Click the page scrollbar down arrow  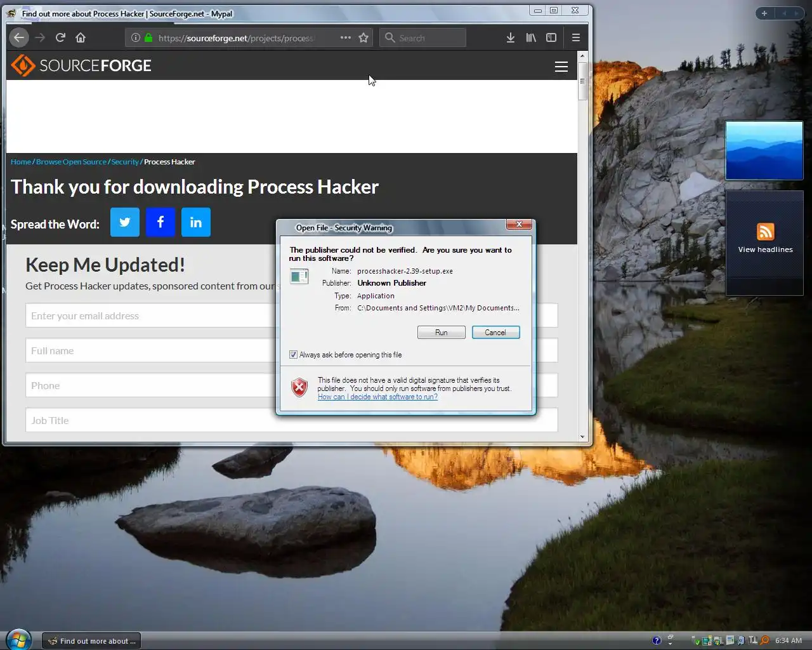pos(582,437)
